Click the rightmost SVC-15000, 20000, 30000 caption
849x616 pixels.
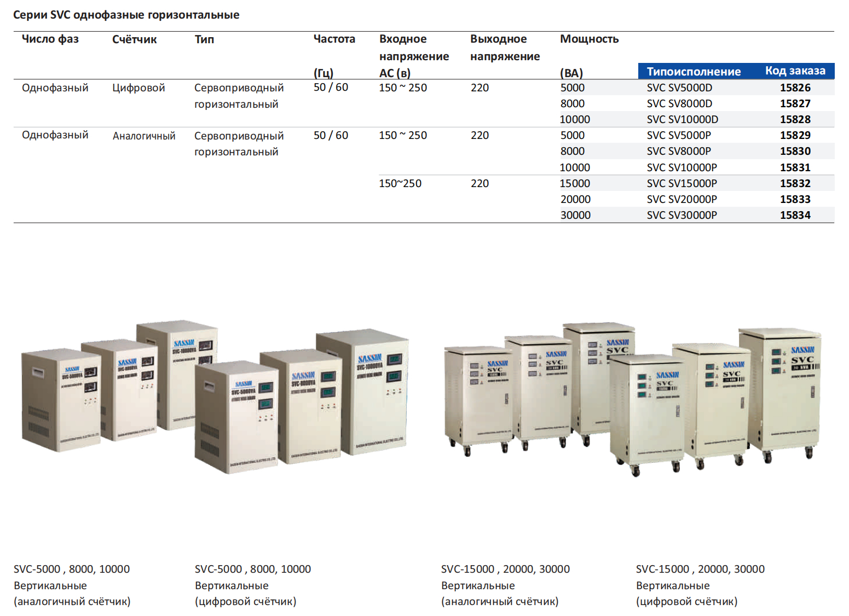pos(700,569)
